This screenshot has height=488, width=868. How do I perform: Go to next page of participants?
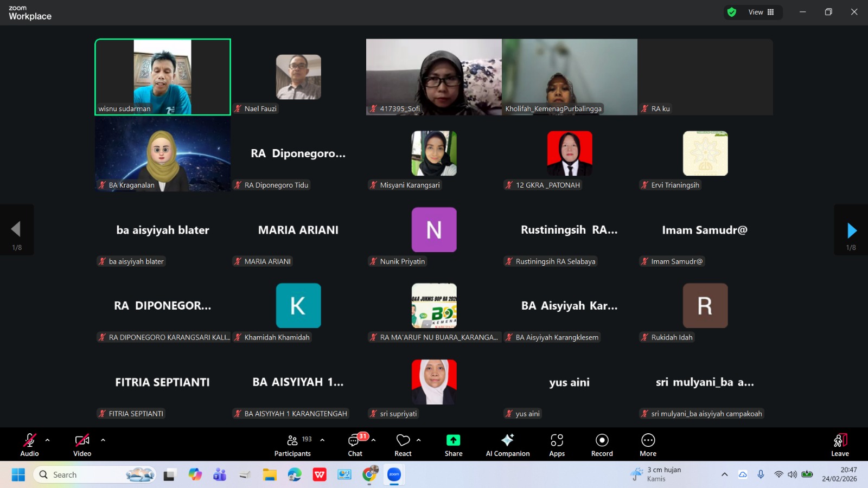click(x=851, y=230)
